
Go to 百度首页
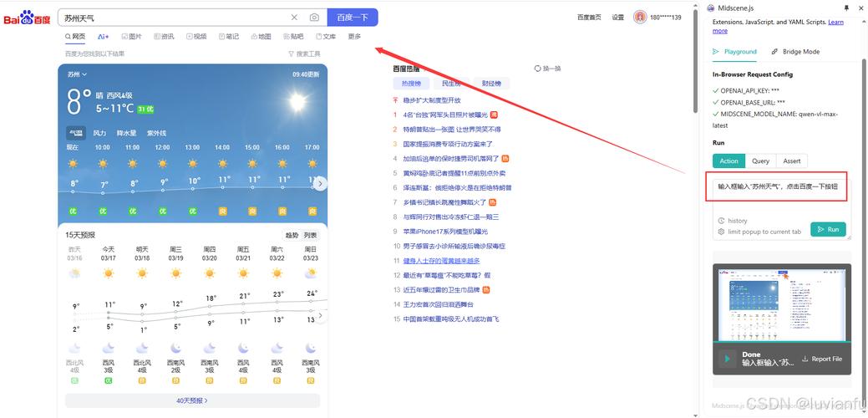coord(589,18)
